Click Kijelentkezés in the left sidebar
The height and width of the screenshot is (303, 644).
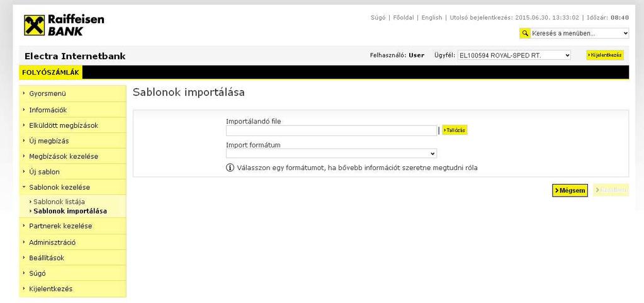(72, 289)
